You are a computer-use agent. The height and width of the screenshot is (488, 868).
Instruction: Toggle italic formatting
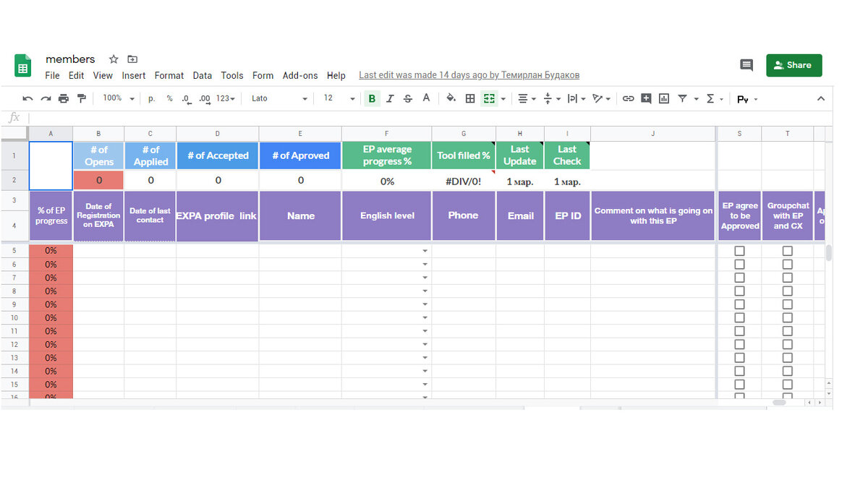pyautogui.click(x=390, y=98)
